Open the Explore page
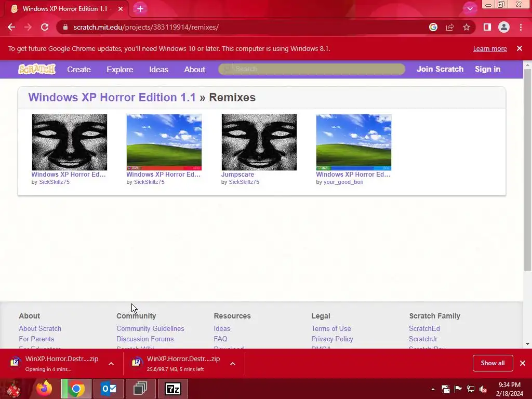 120,70
